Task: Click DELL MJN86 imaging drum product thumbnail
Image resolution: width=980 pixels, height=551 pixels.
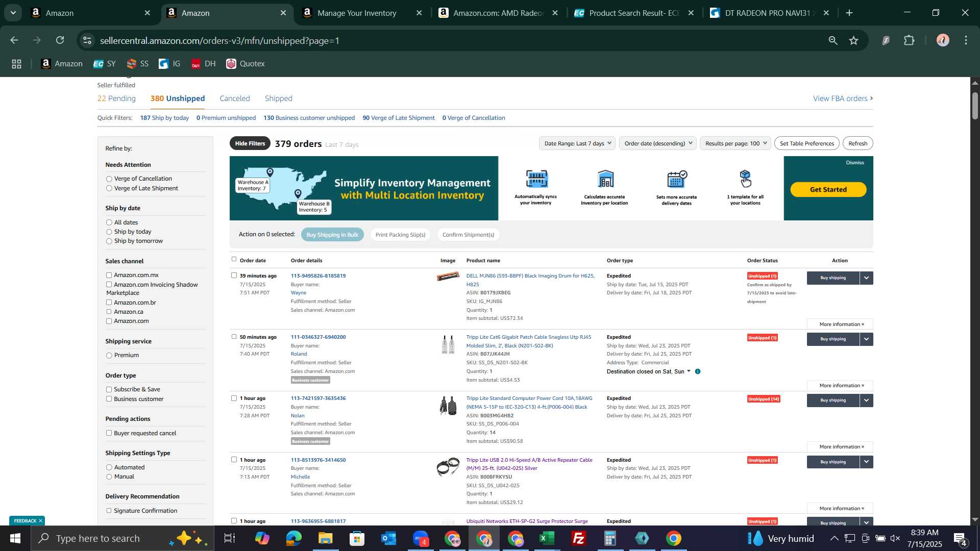Action: [448, 277]
